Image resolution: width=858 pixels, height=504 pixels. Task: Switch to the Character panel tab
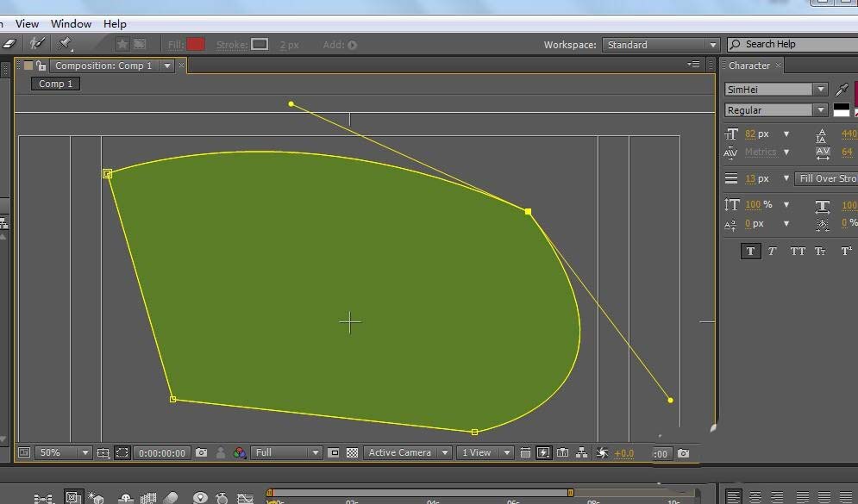click(748, 65)
